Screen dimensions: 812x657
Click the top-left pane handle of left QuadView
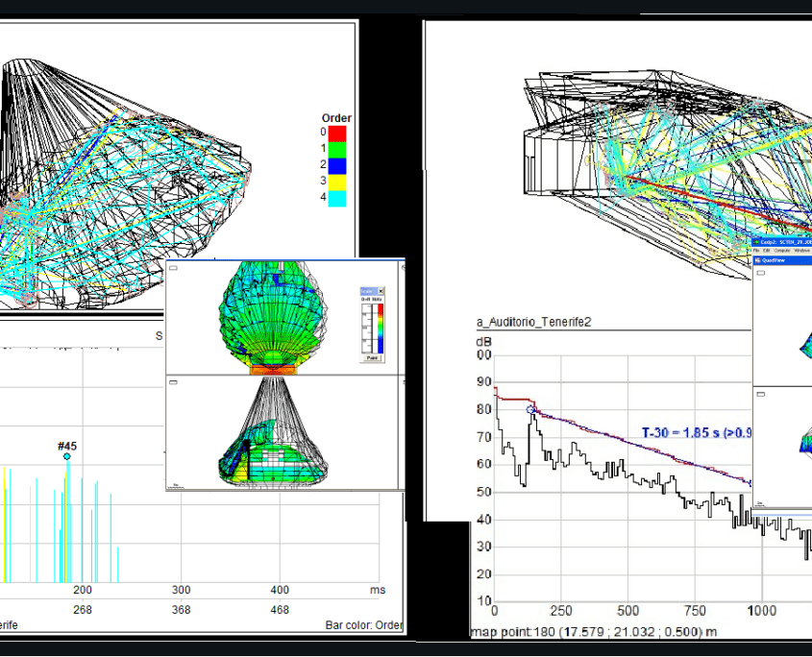point(174,268)
